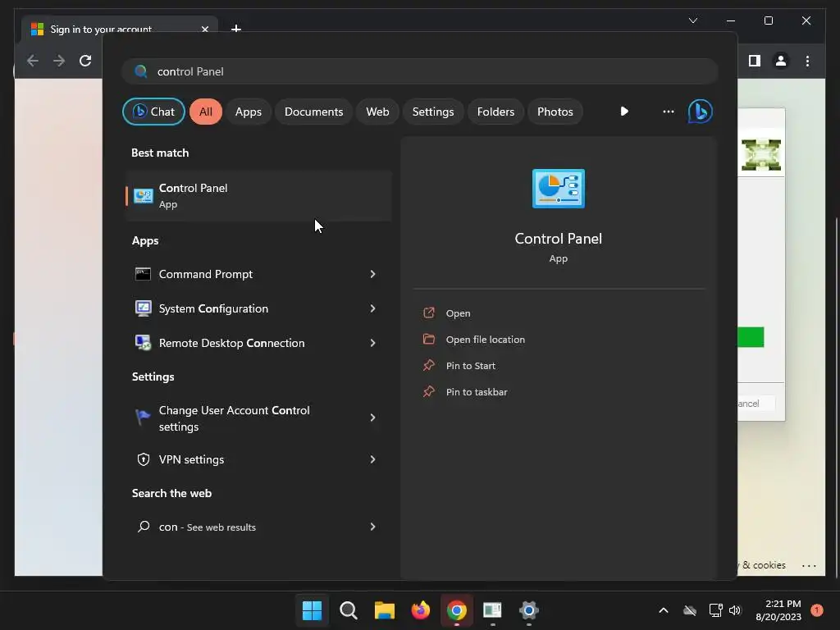The height and width of the screenshot is (630, 840).
Task: Click the network tray icon
Action: (x=715, y=610)
